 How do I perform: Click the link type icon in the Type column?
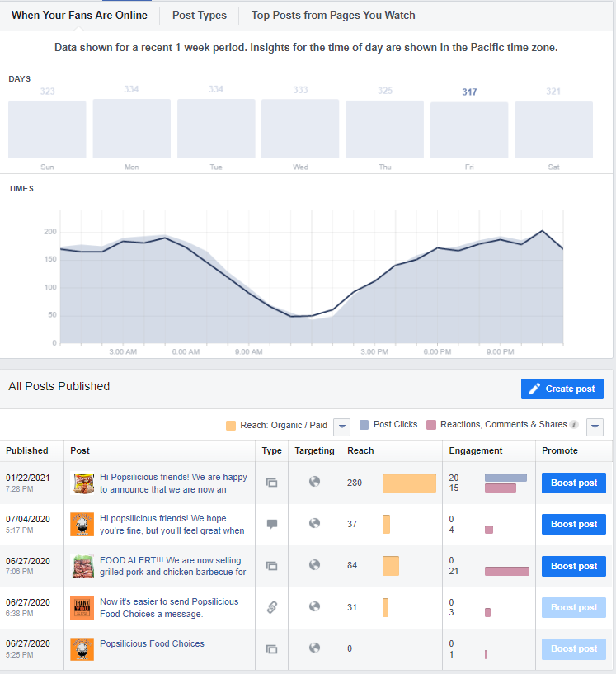click(271, 607)
